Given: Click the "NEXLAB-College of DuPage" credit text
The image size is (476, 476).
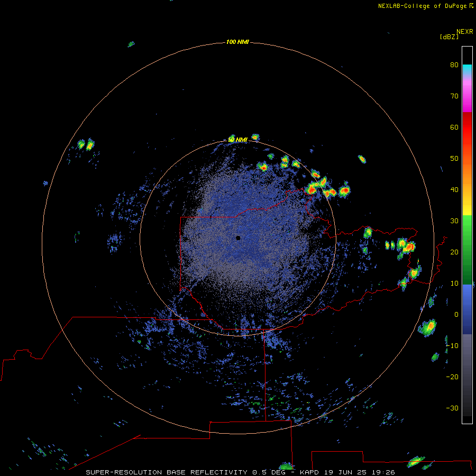Looking at the screenshot, I should 422,6.
